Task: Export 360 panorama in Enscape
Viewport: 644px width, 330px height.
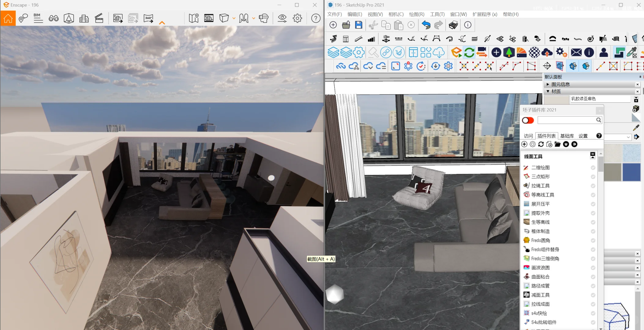Action: (x=148, y=18)
